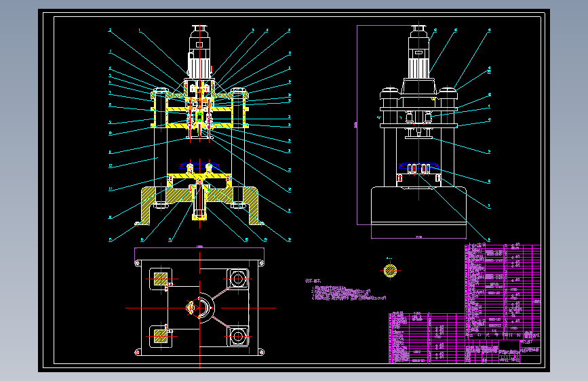Select the blue curved workpiece in the side view
This screenshot has width=588, height=381.
(x=418, y=165)
